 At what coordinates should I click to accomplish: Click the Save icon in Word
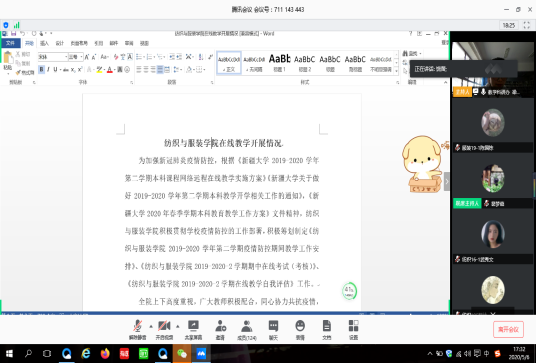point(14,33)
